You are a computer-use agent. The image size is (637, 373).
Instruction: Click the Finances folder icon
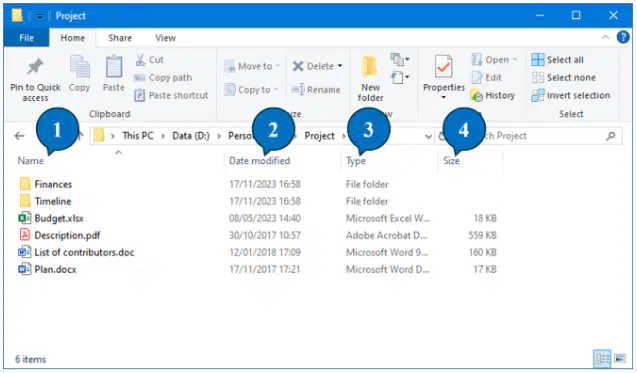pyautogui.click(x=25, y=184)
